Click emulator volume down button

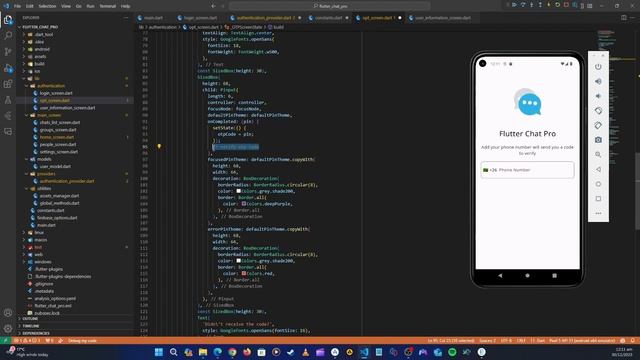[x=598, y=96]
